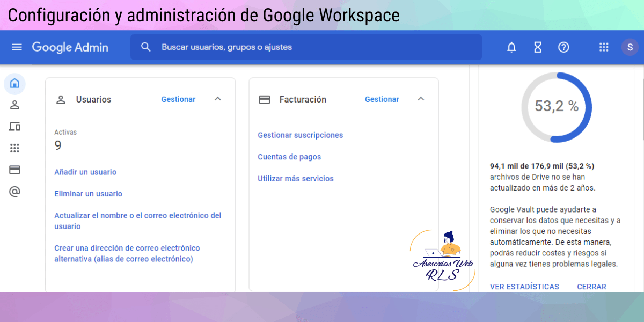Screen dimensions: 644x322
Task: Open Billing card icon in the sidebar
Action: coord(15,170)
